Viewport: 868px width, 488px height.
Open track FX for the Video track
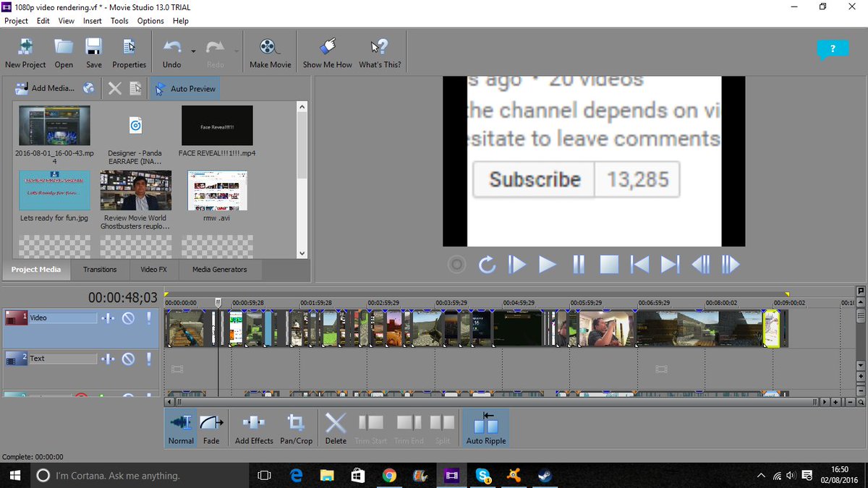coord(108,318)
